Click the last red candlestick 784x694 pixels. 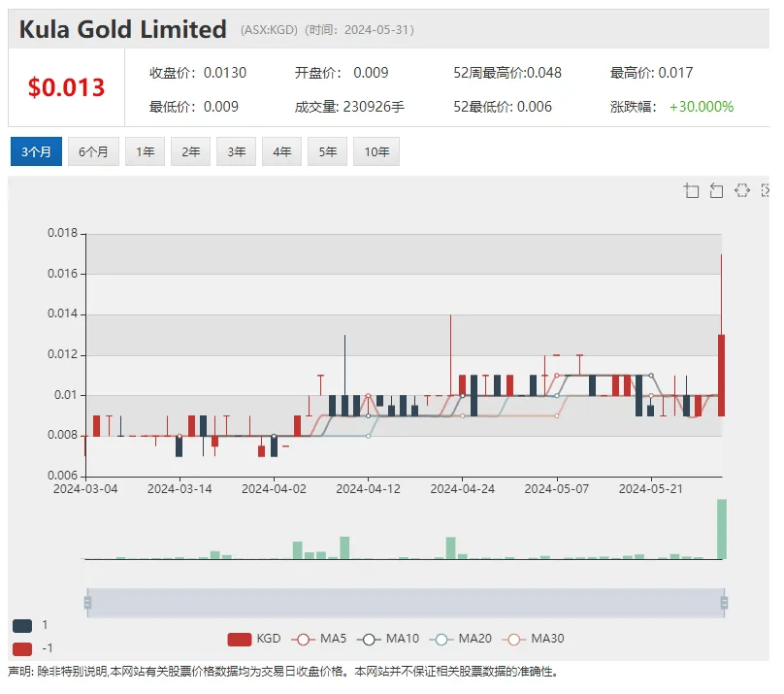(722, 376)
